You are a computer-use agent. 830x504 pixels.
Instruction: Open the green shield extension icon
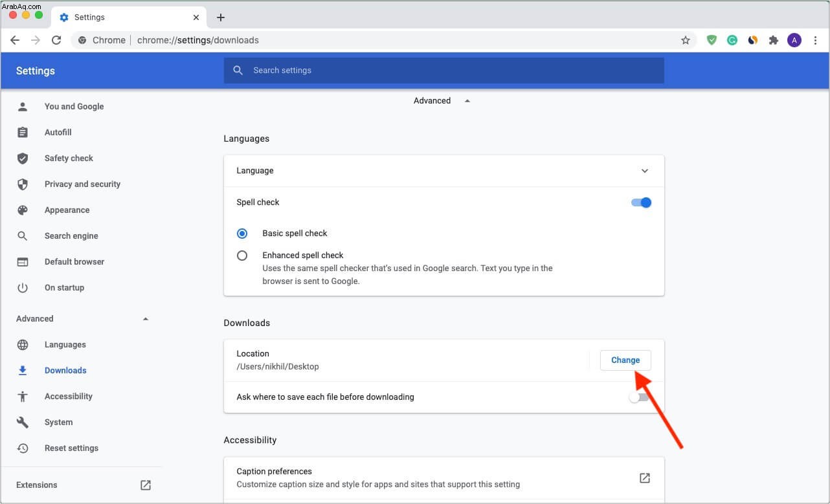(x=712, y=40)
